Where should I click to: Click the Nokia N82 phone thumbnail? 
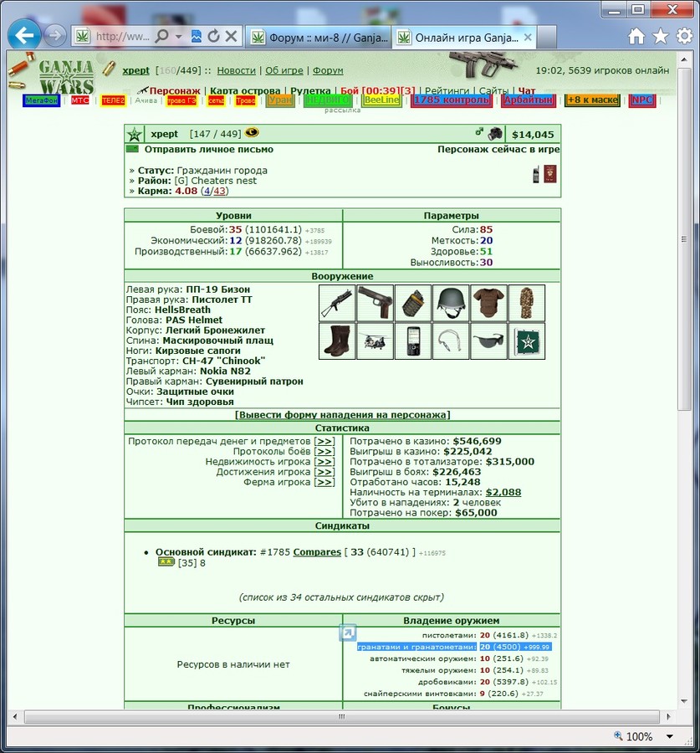click(x=413, y=341)
